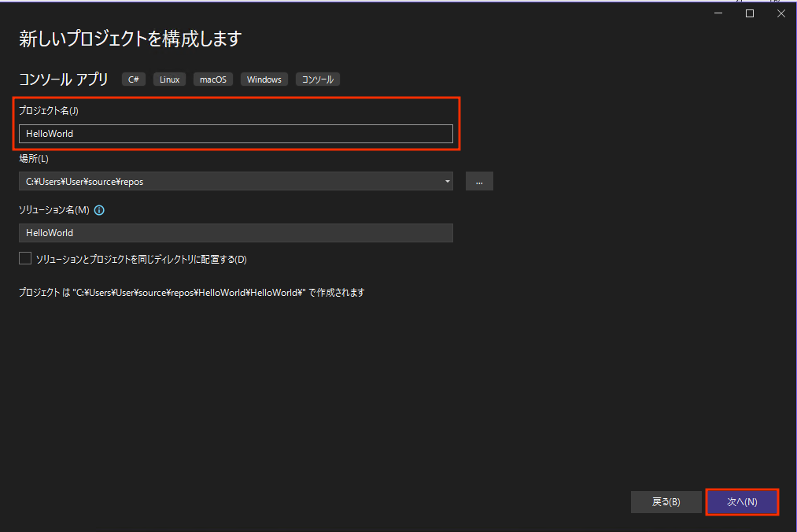Click the ソリューション名(M) label

coord(54,210)
